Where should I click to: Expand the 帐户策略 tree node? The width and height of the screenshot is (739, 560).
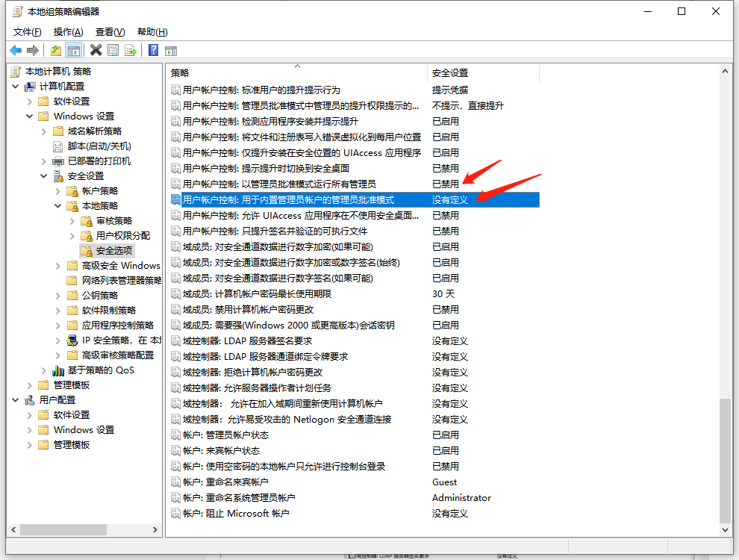(x=58, y=190)
